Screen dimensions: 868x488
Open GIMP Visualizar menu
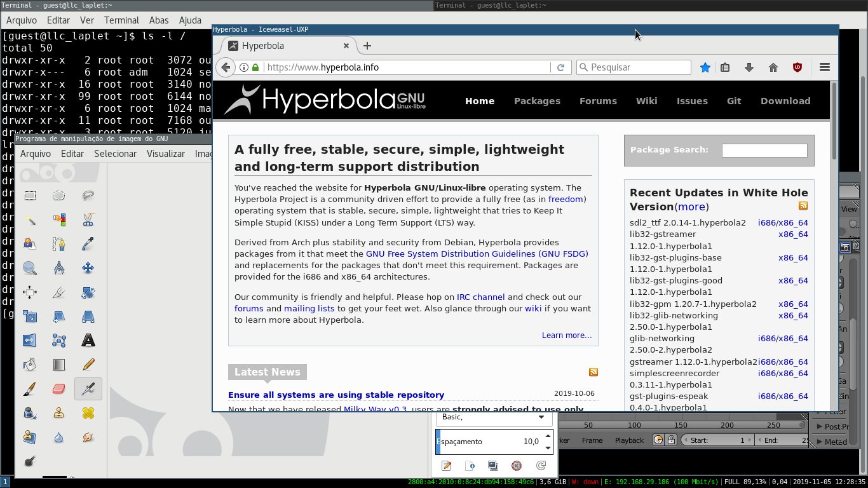[166, 154]
